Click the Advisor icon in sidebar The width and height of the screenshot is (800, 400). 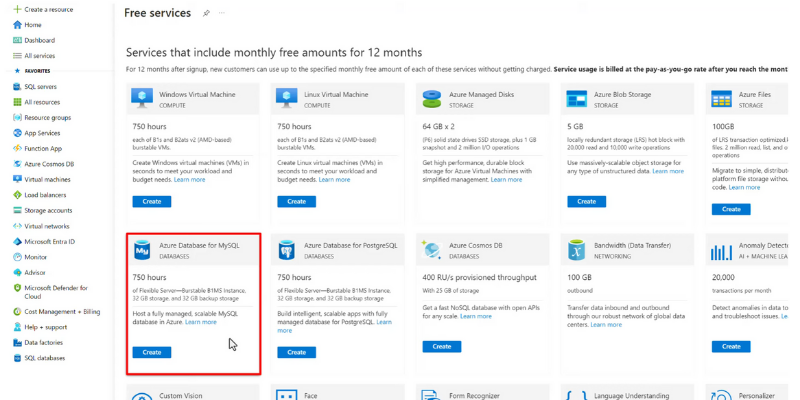(x=17, y=272)
